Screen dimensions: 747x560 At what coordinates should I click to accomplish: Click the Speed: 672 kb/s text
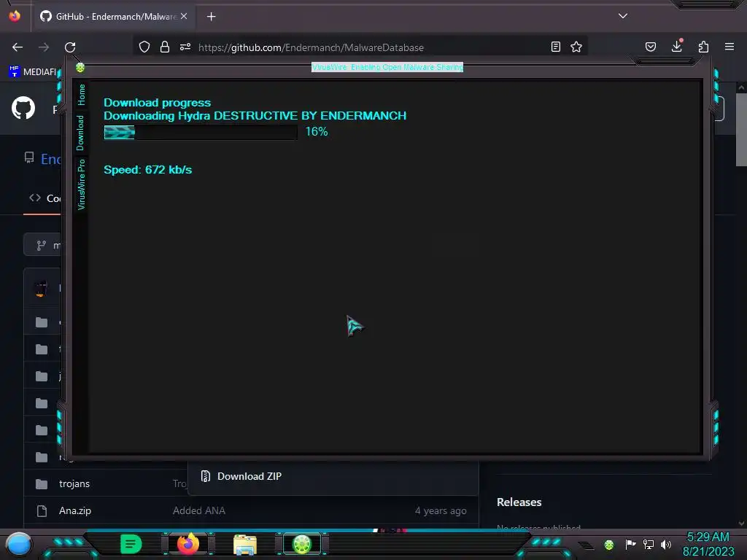(x=147, y=170)
